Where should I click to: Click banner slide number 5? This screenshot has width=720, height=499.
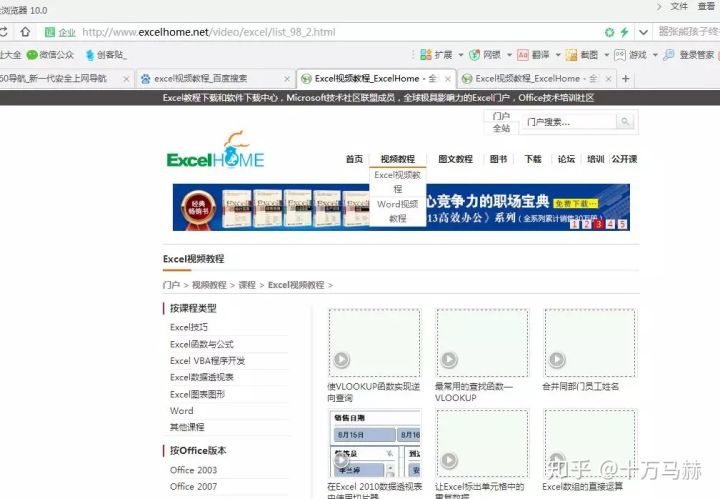[622, 224]
